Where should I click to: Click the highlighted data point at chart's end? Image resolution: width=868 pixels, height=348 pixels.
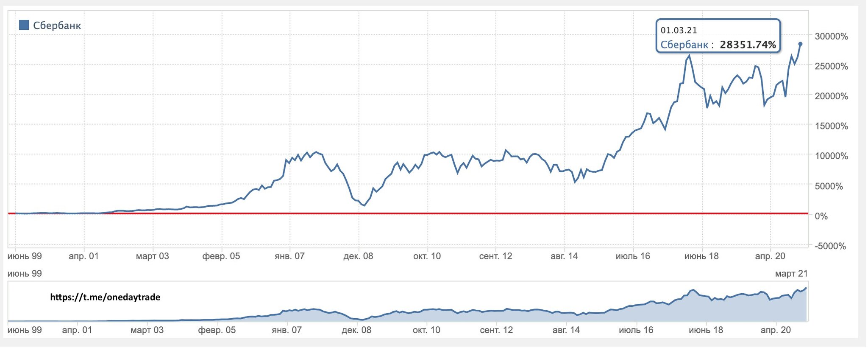[800, 44]
